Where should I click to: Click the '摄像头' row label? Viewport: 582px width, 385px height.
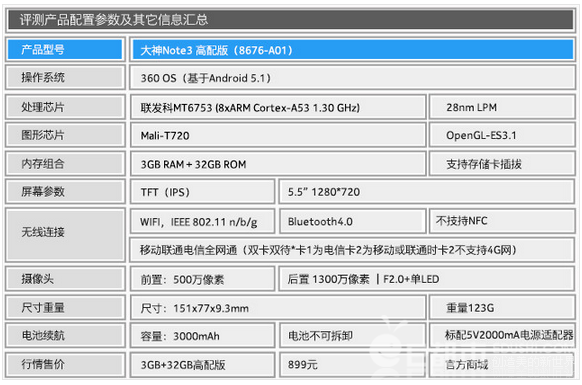coord(65,278)
